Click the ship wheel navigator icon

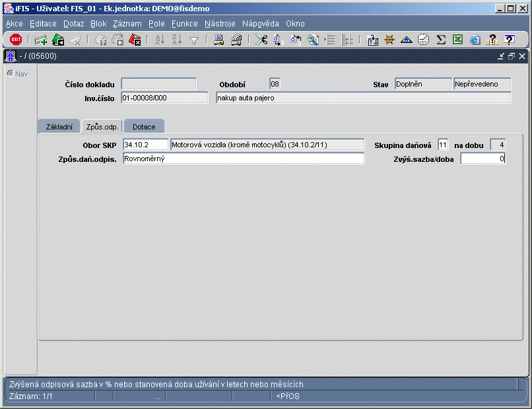(x=389, y=40)
